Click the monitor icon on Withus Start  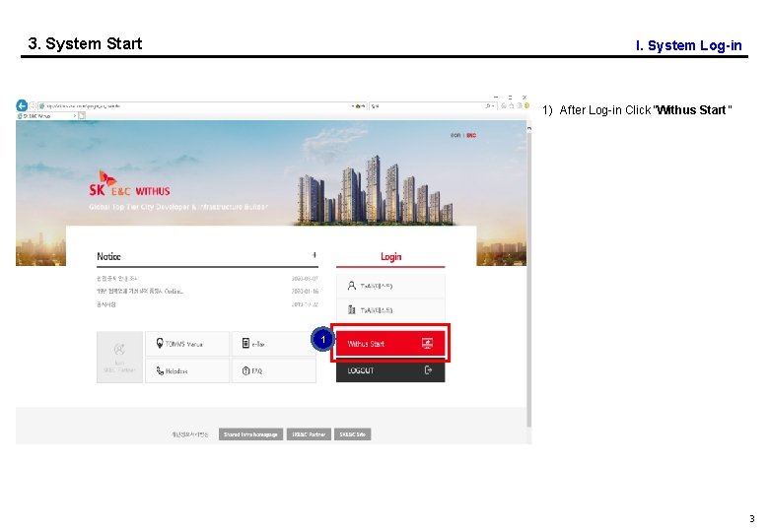(427, 344)
